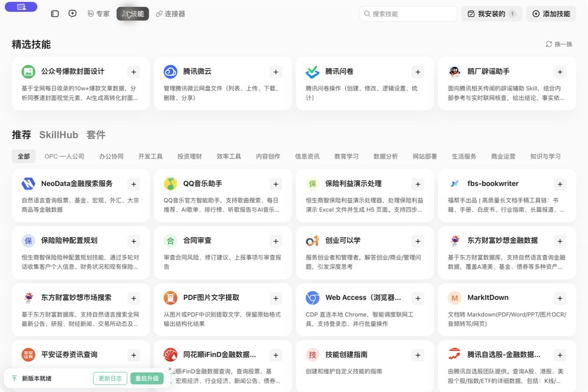Filter by 生活服务 category
The height and width of the screenshot is (392, 588).
click(464, 156)
